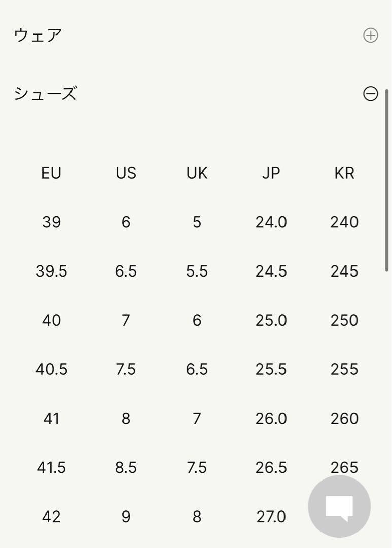Click KR size 240 cell
Screen dimensions: 392x548
point(344,222)
